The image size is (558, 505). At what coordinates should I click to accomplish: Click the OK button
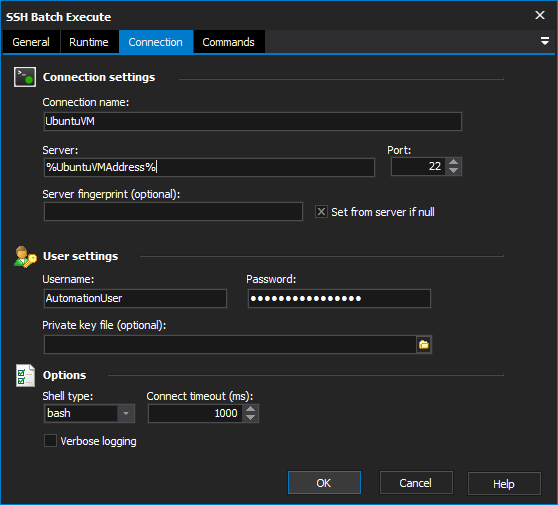[x=324, y=483]
